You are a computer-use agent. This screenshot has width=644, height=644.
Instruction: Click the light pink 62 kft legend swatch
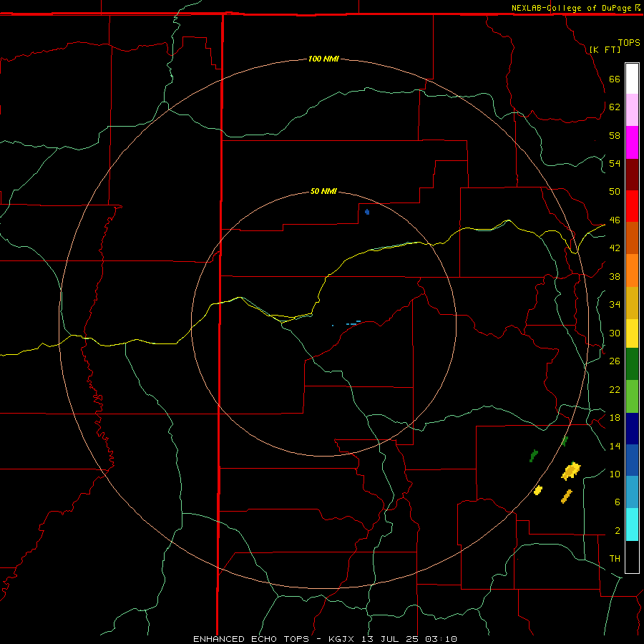click(632, 110)
